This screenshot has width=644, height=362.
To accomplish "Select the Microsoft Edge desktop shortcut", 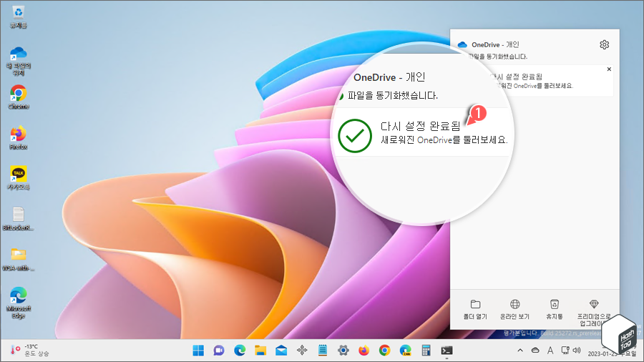I will (18, 303).
